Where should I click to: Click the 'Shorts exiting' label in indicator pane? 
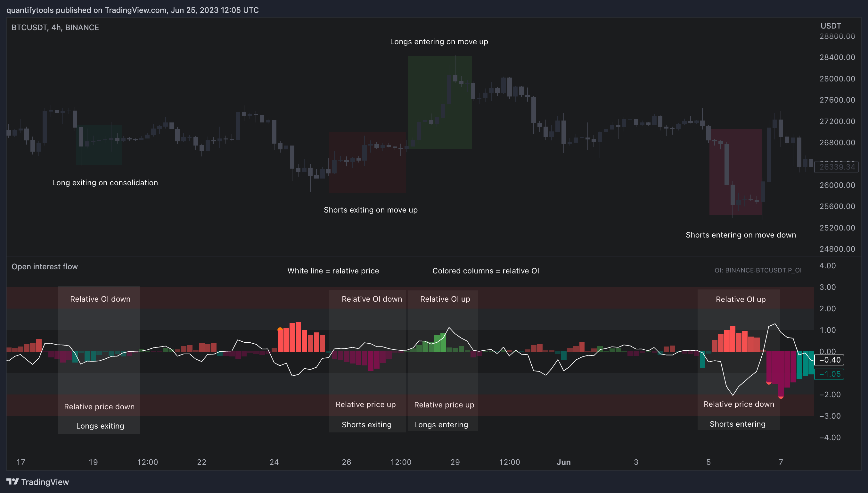[x=366, y=425]
